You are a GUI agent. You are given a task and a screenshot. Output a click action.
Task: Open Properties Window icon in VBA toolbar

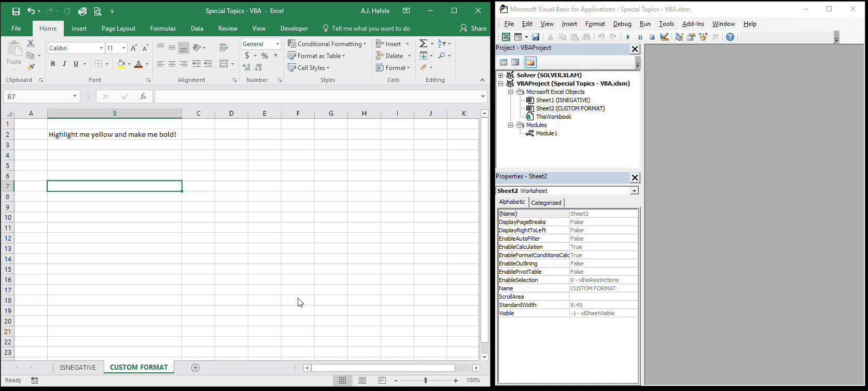(x=691, y=37)
